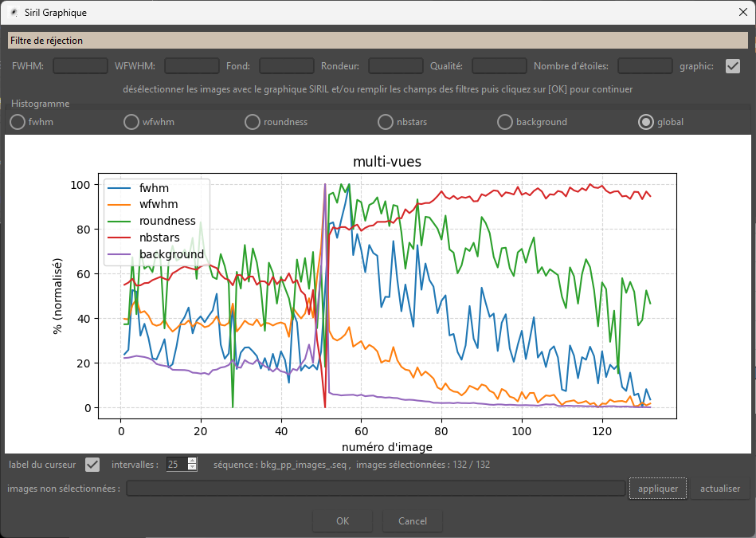The width and height of the screenshot is (756, 538).
Task: Increase the intervalles value with up arrow
Action: coord(192,461)
